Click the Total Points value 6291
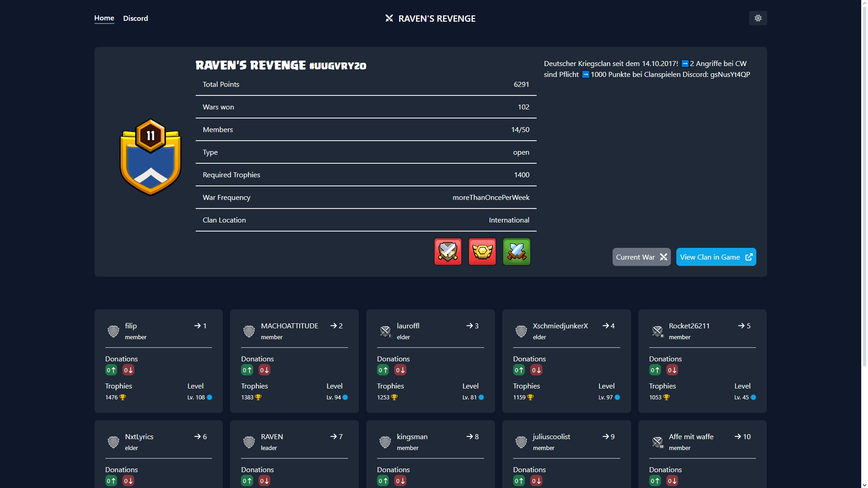The height and width of the screenshot is (488, 868). click(521, 84)
